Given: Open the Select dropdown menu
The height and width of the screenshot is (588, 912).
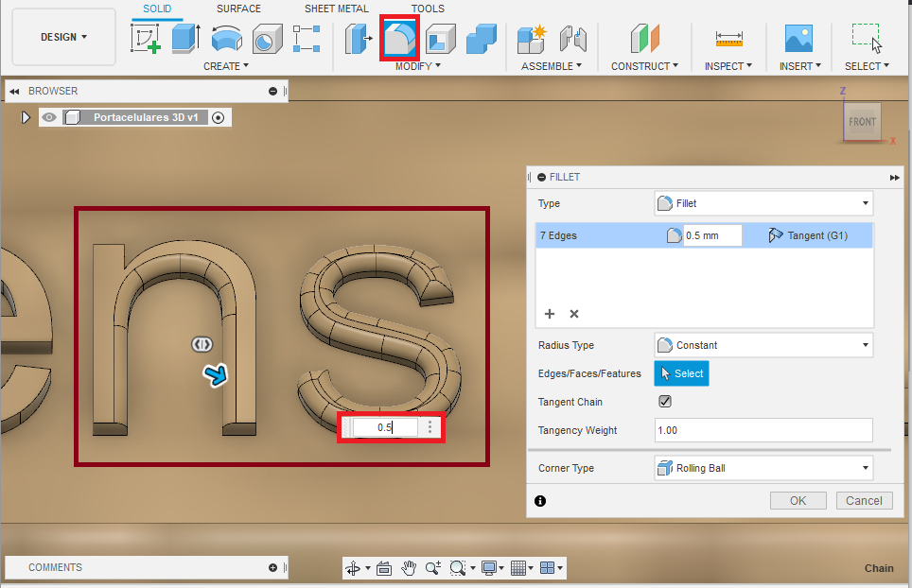Looking at the screenshot, I should point(868,66).
